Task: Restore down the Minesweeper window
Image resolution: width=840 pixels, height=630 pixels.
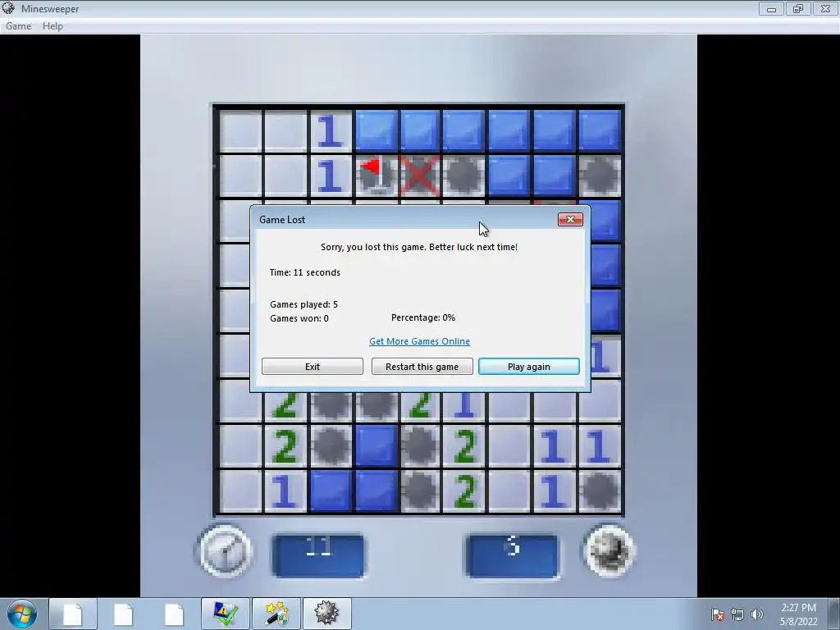Action: click(x=798, y=9)
